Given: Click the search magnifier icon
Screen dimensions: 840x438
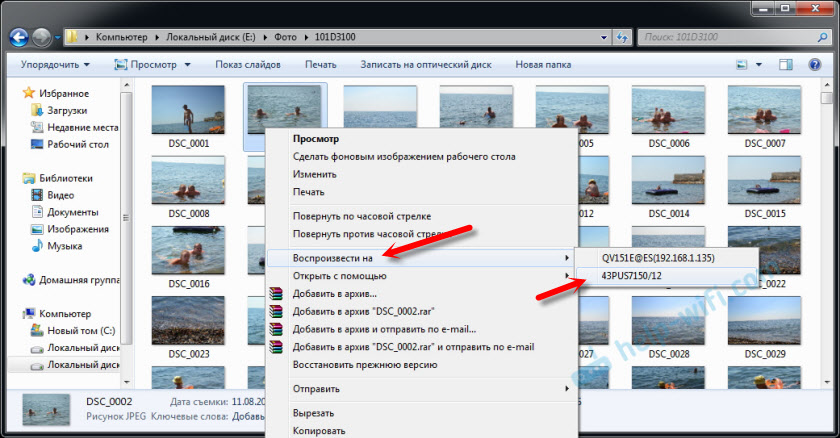Looking at the screenshot, I should click(x=822, y=37).
